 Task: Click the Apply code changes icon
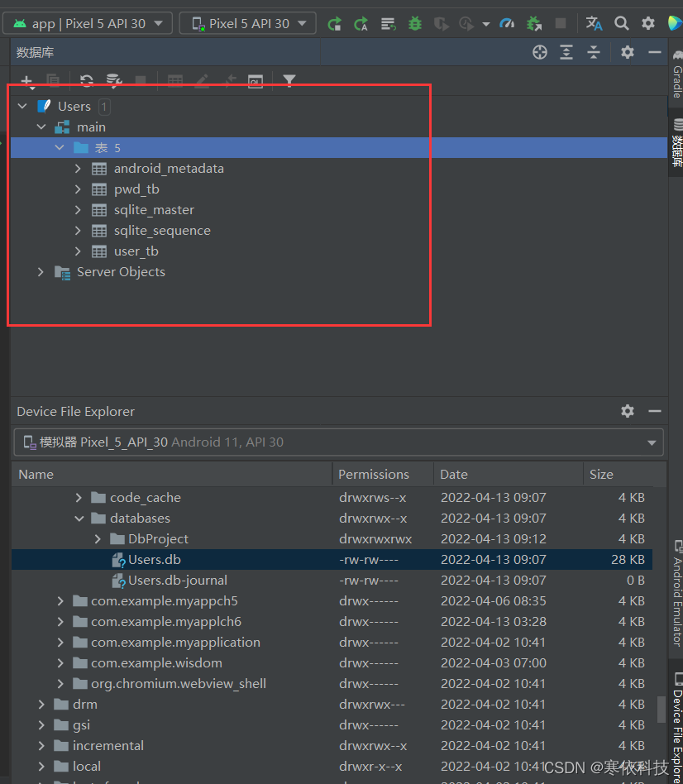click(x=388, y=23)
